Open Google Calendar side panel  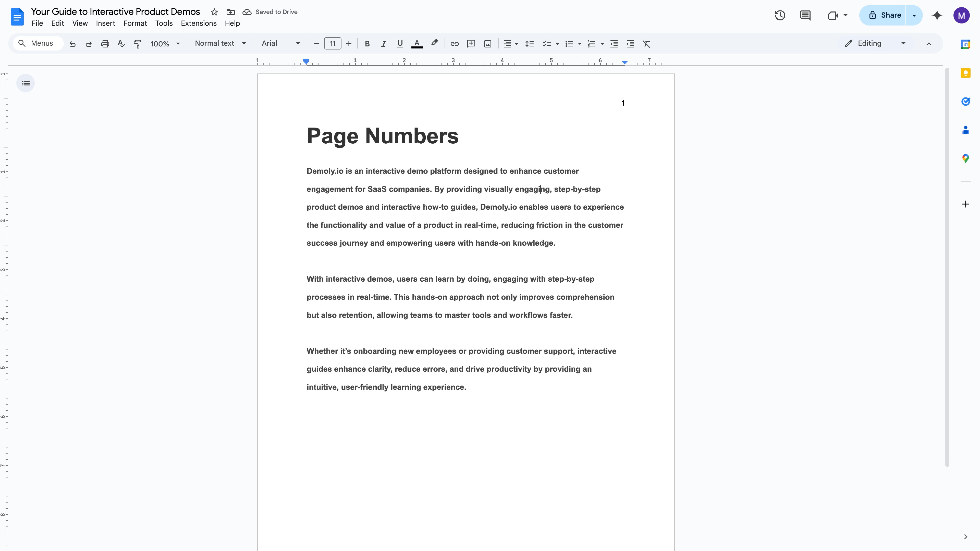(965, 44)
